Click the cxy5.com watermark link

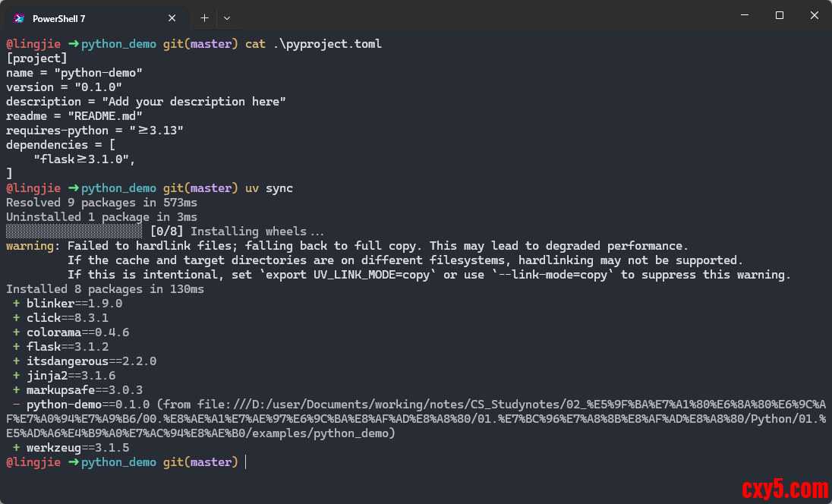coord(783,487)
